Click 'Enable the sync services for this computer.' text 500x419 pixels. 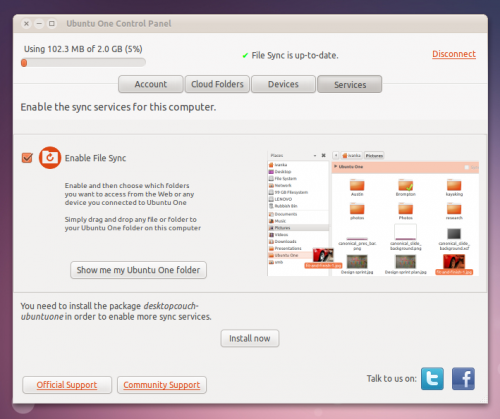point(118,107)
